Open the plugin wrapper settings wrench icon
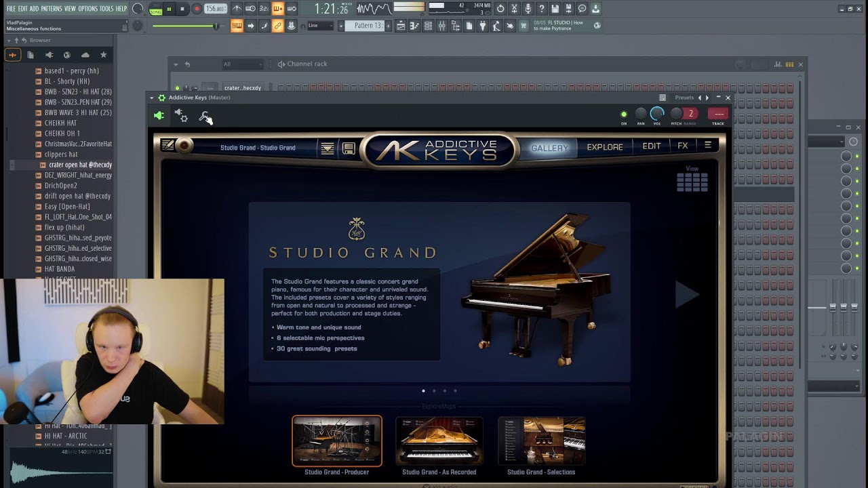 [x=205, y=117]
